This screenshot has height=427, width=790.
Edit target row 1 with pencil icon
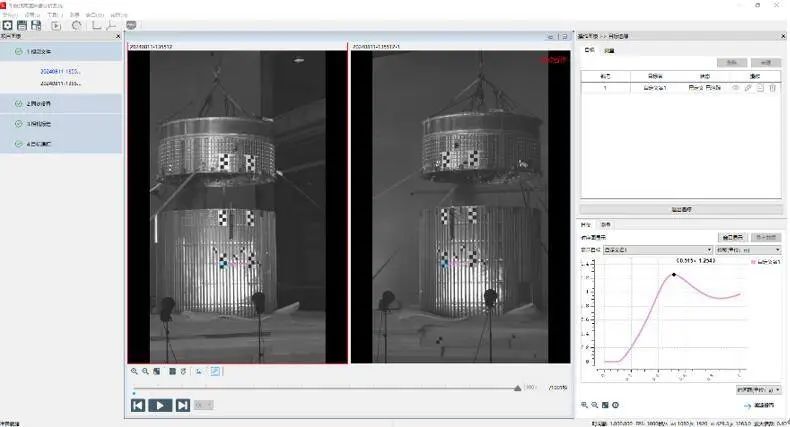(748, 88)
